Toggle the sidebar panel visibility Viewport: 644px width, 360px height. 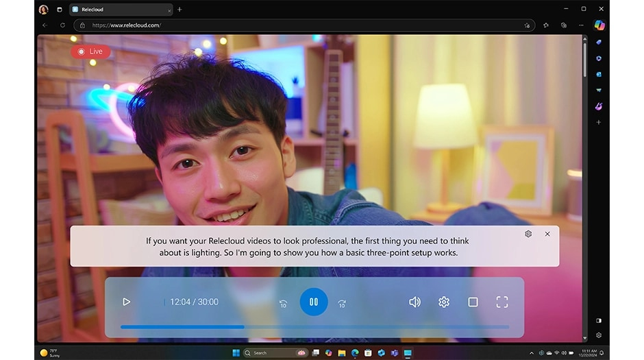(599, 320)
